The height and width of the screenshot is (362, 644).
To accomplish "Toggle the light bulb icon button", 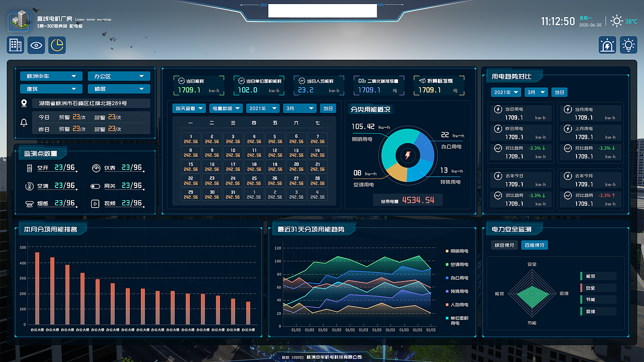I will [x=628, y=45].
